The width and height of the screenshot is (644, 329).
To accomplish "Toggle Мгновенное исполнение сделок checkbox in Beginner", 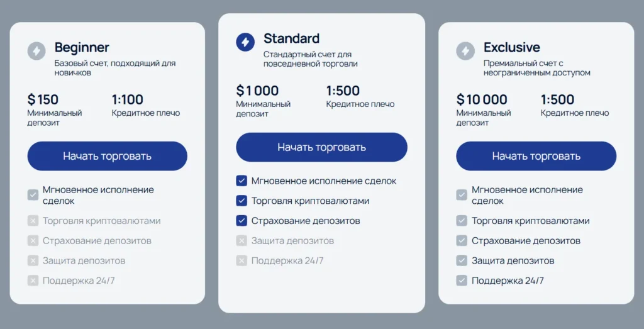I will click(33, 195).
